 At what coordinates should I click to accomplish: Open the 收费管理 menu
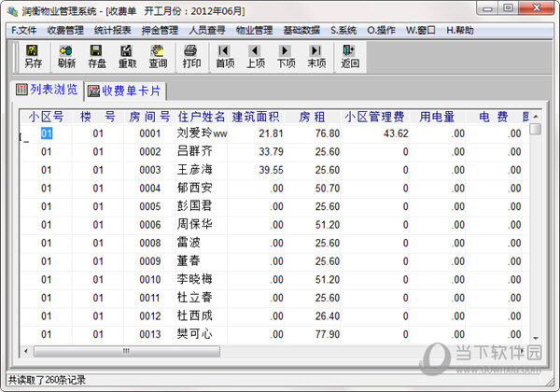point(65,31)
